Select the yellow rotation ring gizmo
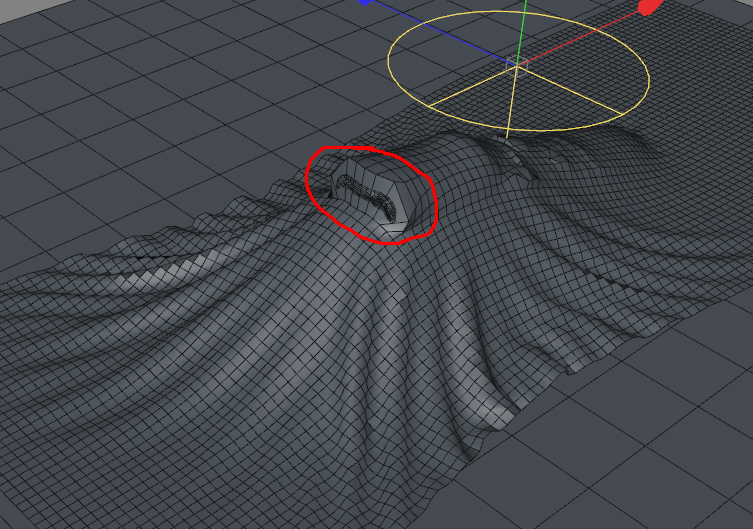This screenshot has width=753, height=529. coord(519,71)
